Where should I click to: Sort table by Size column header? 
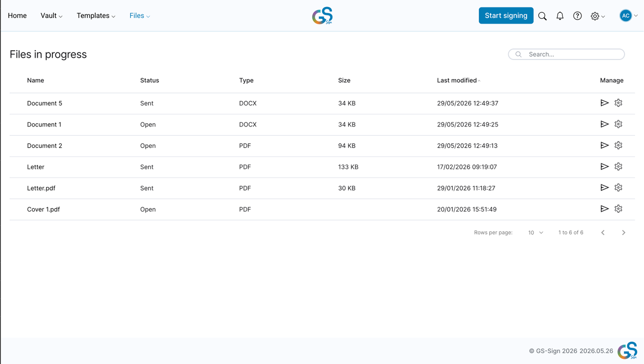[344, 80]
